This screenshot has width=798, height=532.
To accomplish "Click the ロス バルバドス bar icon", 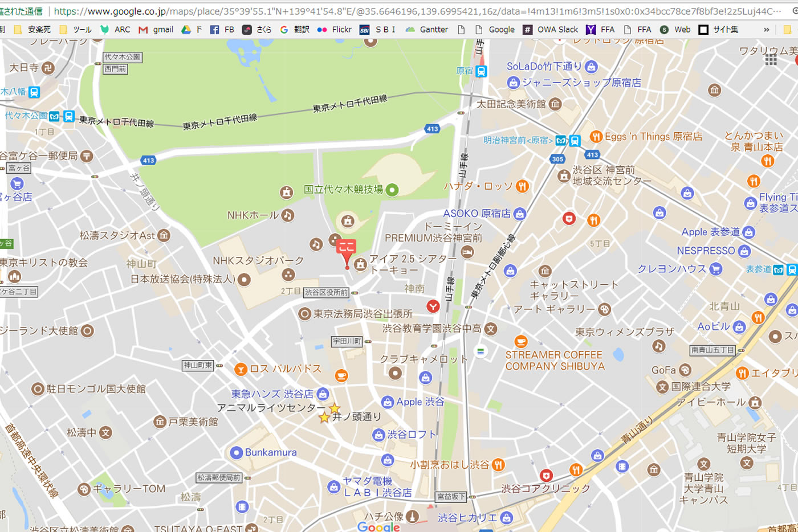I will pos(241,369).
